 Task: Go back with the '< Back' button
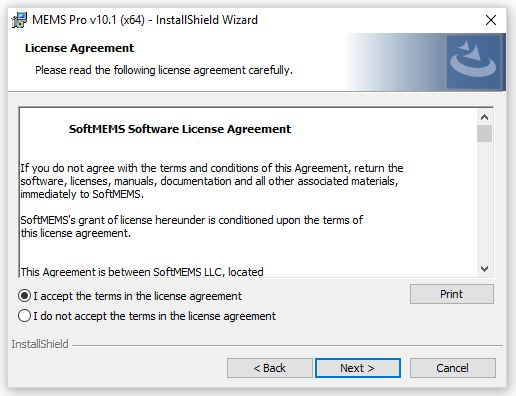pyautogui.click(x=270, y=368)
